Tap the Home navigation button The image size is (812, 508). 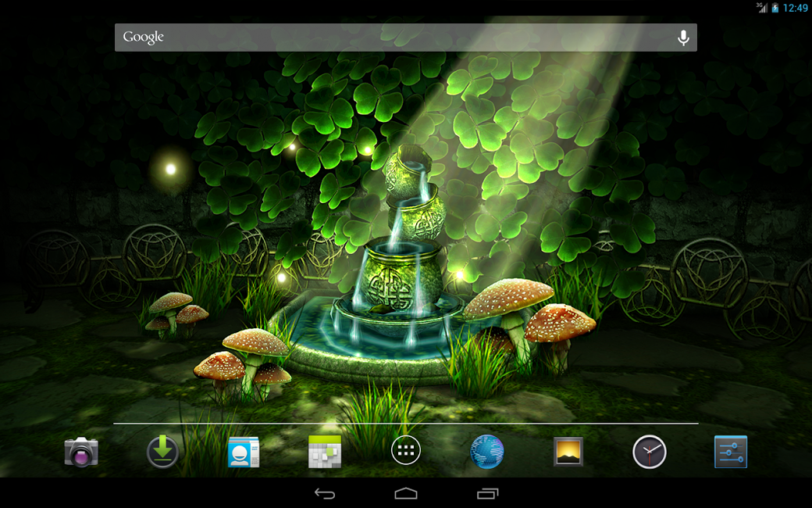pyautogui.click(x=405, y=493)
